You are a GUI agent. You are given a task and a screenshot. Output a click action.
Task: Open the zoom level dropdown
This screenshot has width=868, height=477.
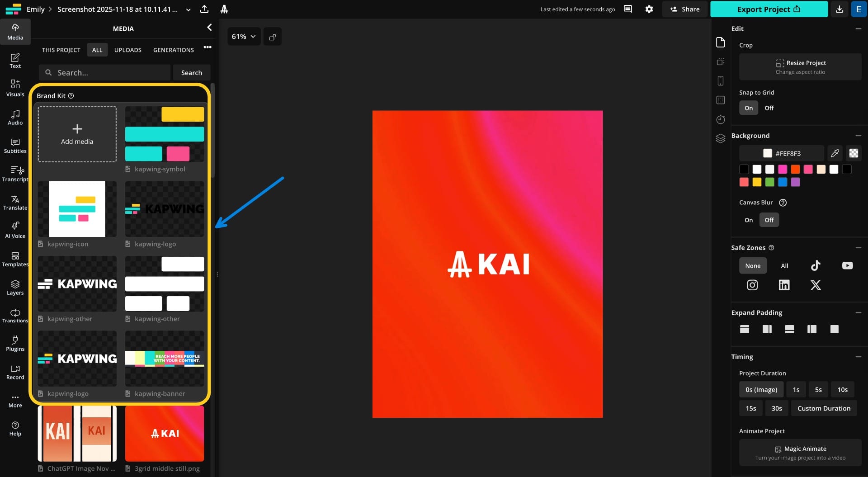243,36
